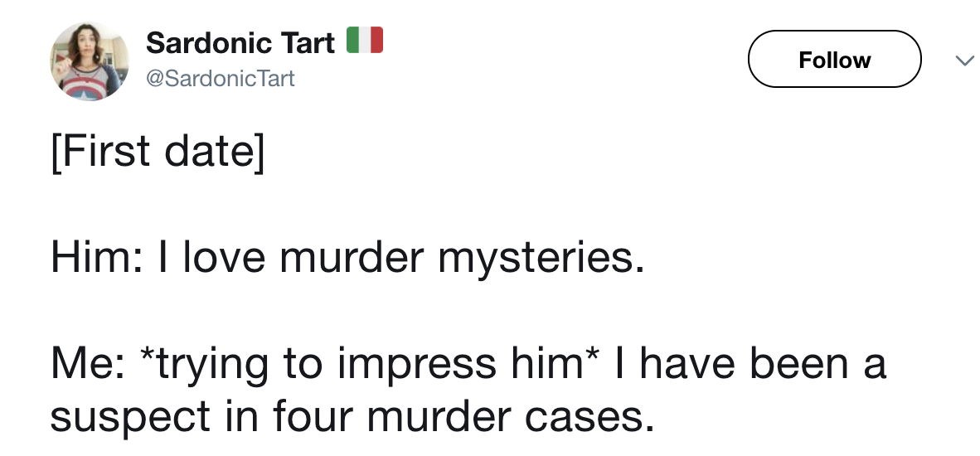Image resolution: width=980 pixels, height=456 pixels.
Task: Click the Italian flag emoji beside name
Action: click(363, 41)
